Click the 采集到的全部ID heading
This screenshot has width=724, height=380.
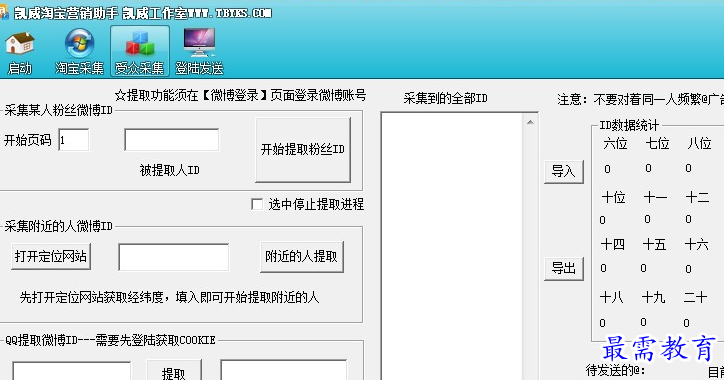point(446,98)
